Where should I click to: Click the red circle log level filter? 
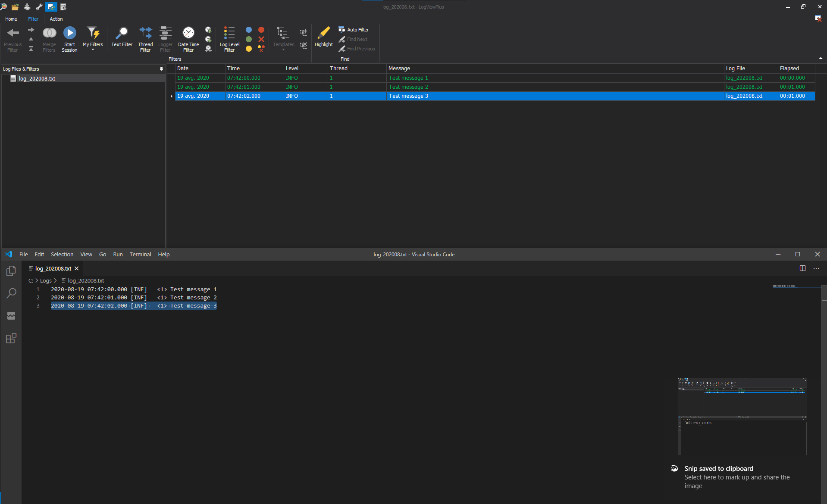261,30
